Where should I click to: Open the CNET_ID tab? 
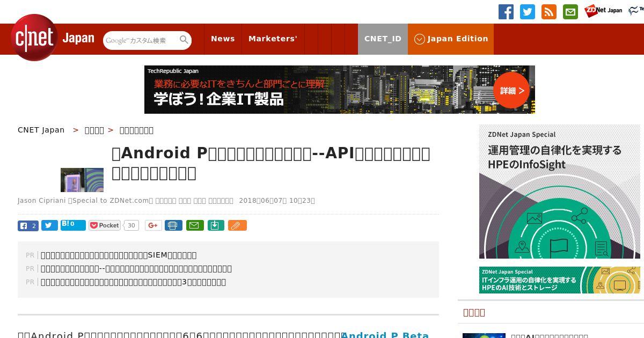coord(383,39)
